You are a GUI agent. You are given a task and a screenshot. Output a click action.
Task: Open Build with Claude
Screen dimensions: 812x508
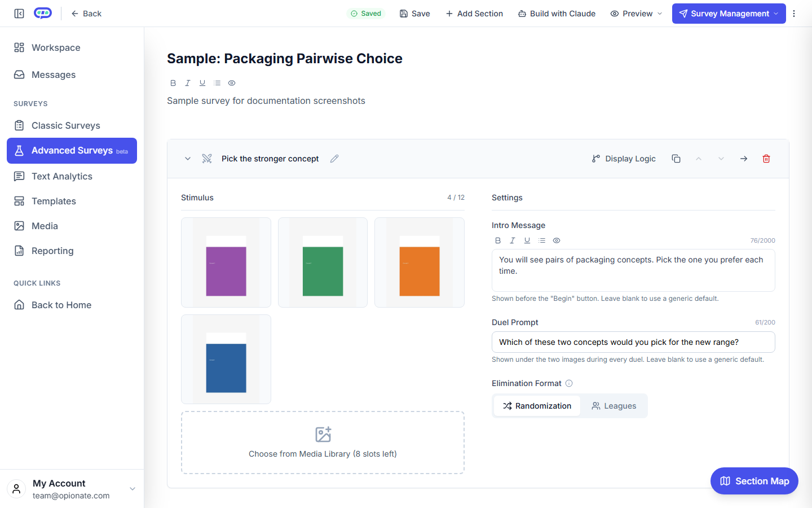[557, 14]
